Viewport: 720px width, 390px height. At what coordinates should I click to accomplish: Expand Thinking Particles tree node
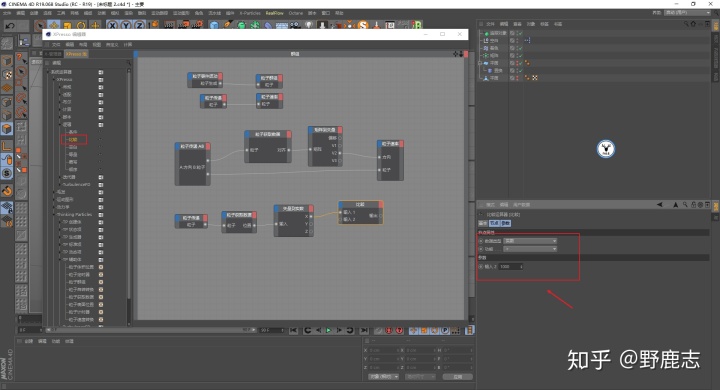54,215
